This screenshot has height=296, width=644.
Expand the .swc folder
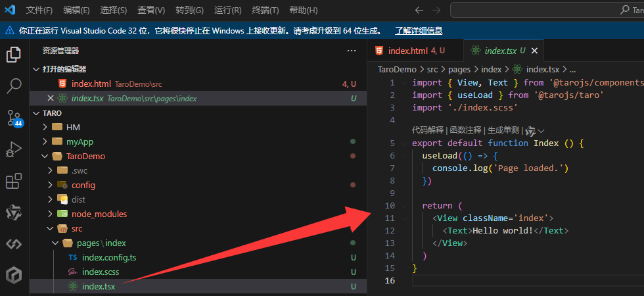click(50, 170)
